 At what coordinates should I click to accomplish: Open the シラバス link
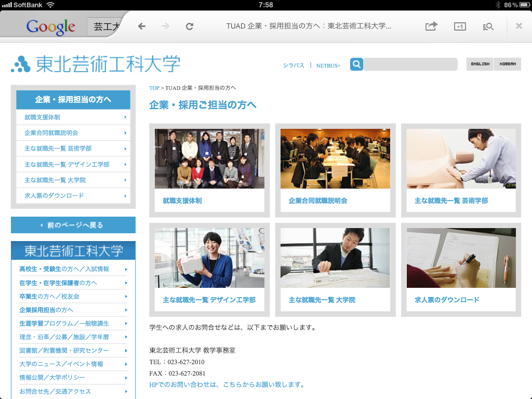(294, 65)
